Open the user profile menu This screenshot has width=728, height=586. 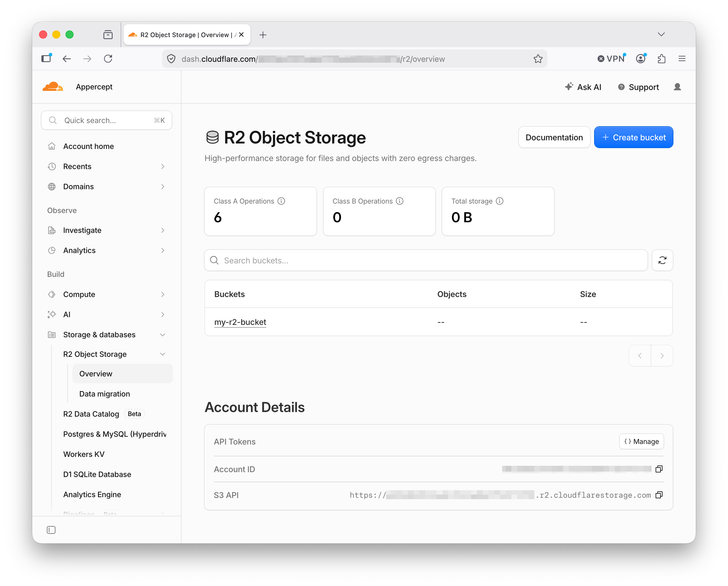pos(677,87)
